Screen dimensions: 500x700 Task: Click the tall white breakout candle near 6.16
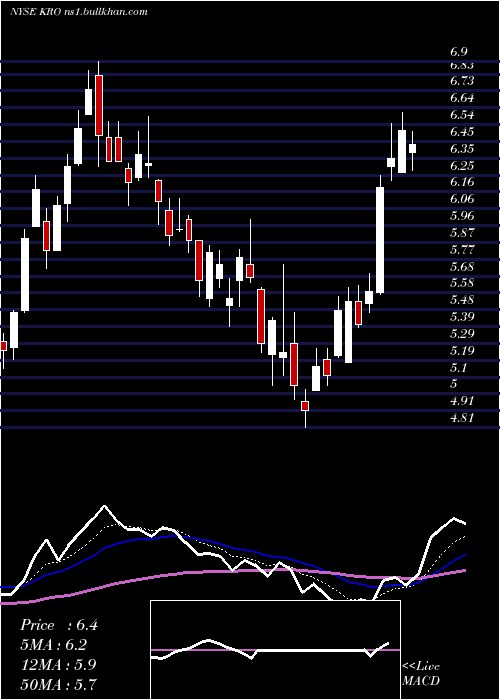click(x=380, y=240)
